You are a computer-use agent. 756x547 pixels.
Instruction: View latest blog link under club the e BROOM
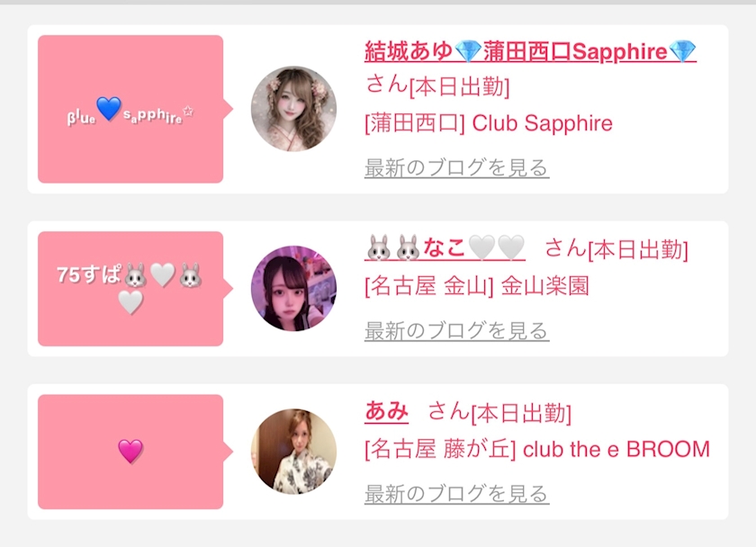pos(456,494)
